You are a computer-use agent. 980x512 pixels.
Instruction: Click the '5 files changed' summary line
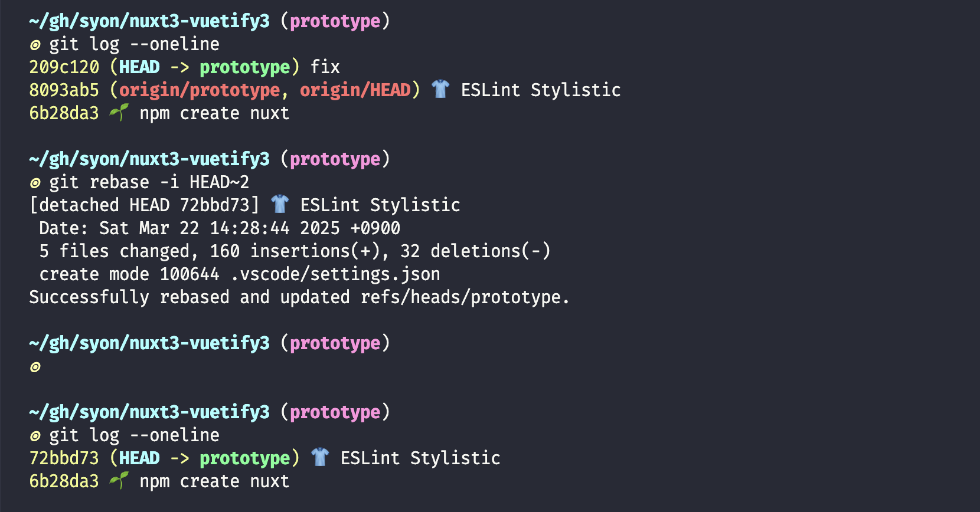pyautogui.click(x=295, y=251)
